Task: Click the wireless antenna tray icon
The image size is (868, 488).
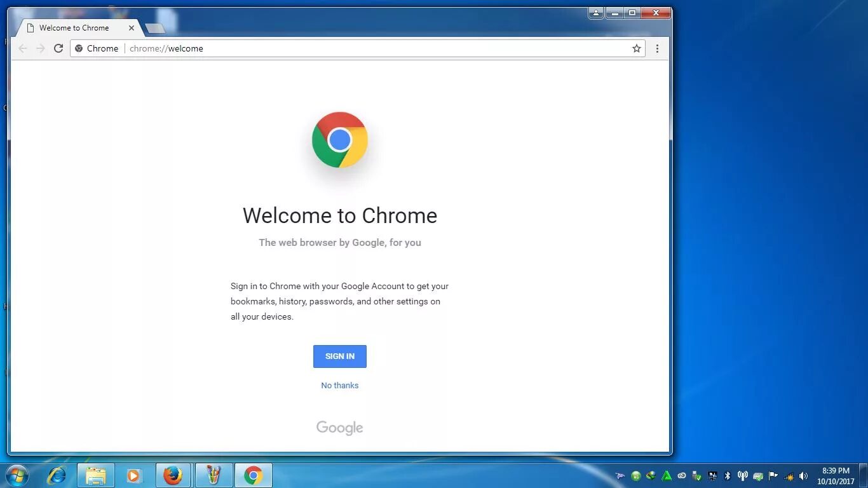Action: point(742,476)
